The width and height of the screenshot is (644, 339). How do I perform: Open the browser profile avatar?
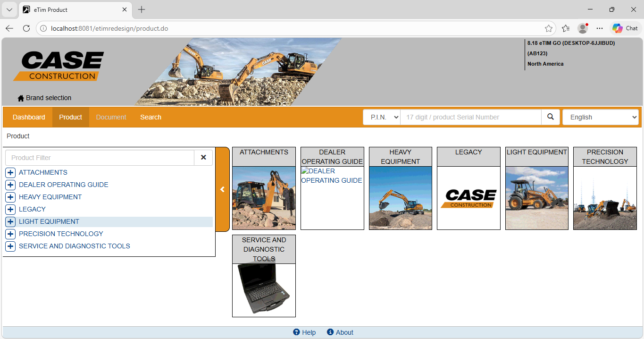583,28
